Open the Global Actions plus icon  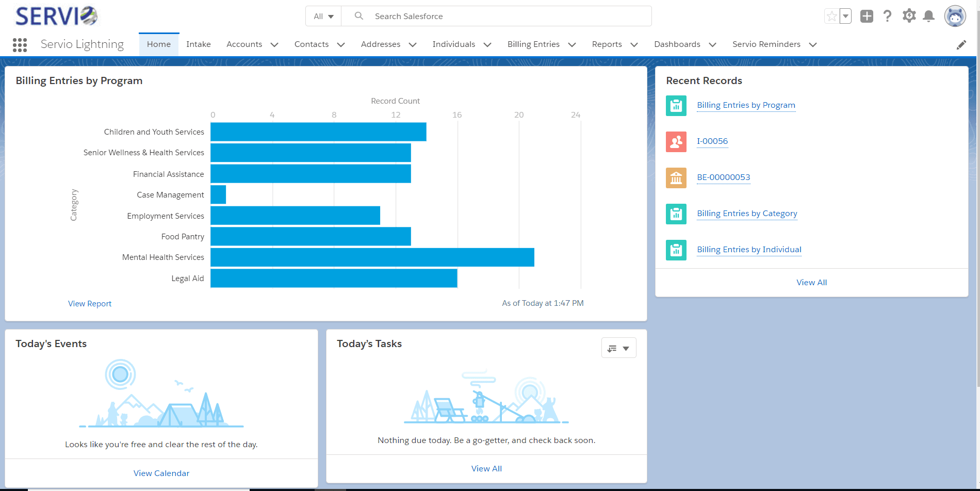click(867, 16)
